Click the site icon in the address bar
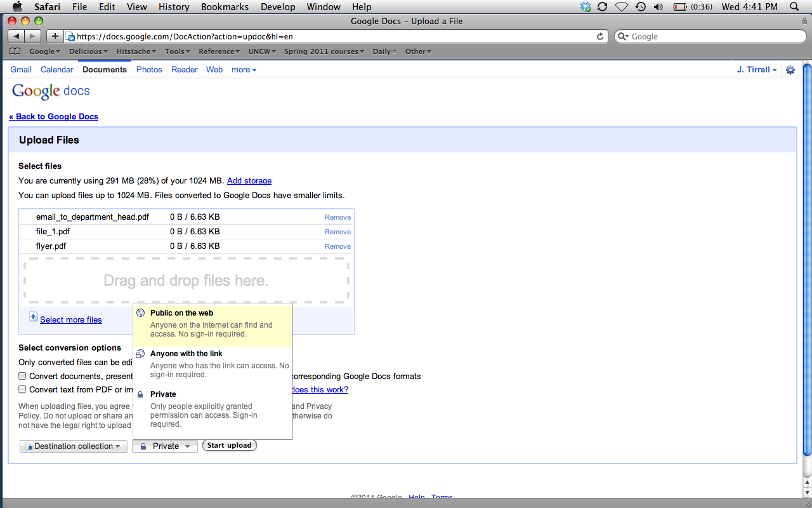The image size is (812, 508). (71, 37)
